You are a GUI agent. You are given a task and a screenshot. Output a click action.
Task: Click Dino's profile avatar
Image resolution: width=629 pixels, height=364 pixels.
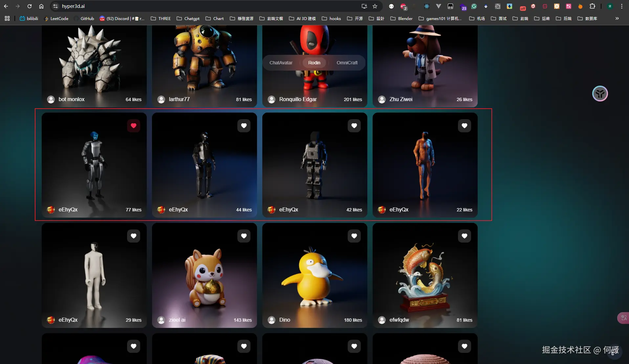pyautogui.click(x=271, y=320)
